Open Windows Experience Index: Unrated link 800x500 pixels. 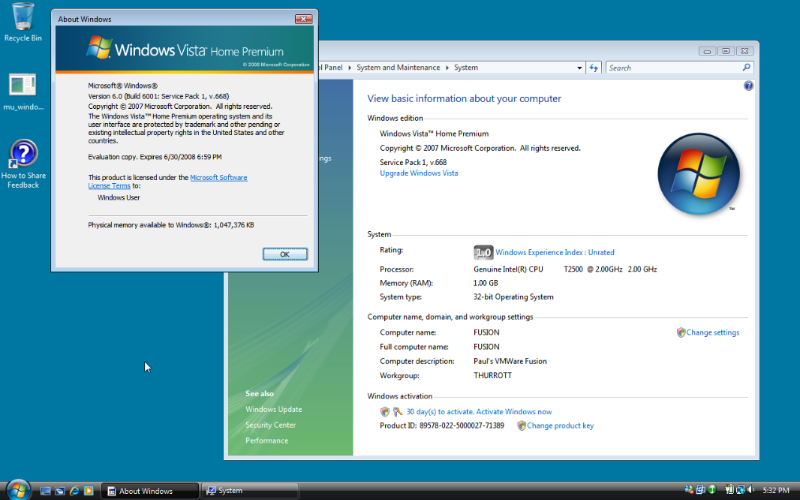[x=555, y=252]
